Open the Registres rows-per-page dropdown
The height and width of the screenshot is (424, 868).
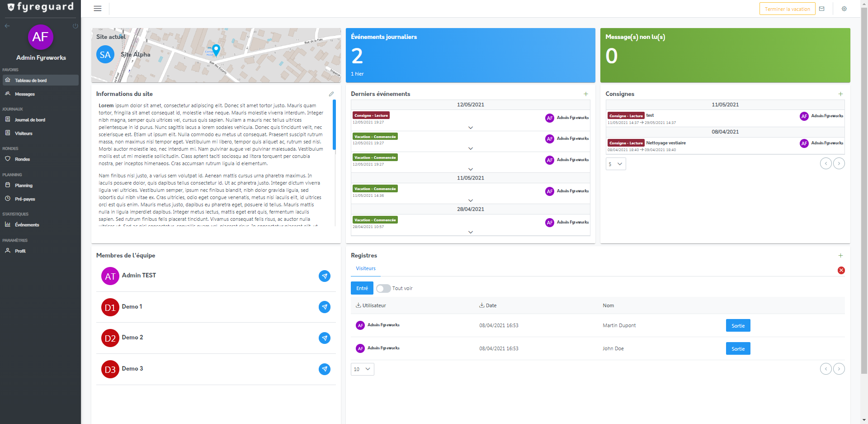[362, 369]
